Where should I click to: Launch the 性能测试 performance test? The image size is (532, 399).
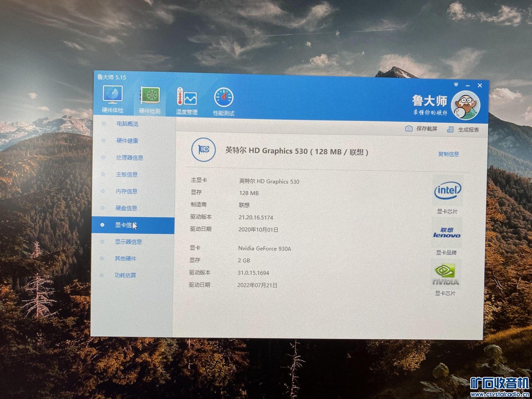224,102
